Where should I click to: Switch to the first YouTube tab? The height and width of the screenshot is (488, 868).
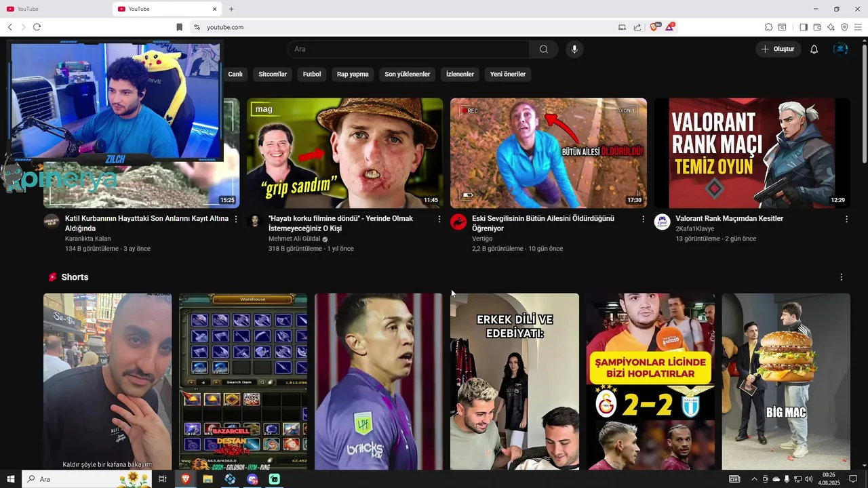[x=56, y=9]
